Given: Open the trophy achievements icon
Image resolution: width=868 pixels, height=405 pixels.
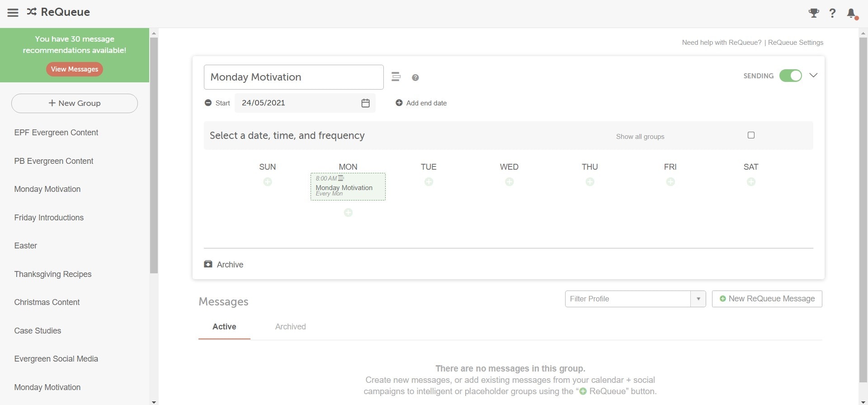Looking at the screenshot, I should coord(814,13).
